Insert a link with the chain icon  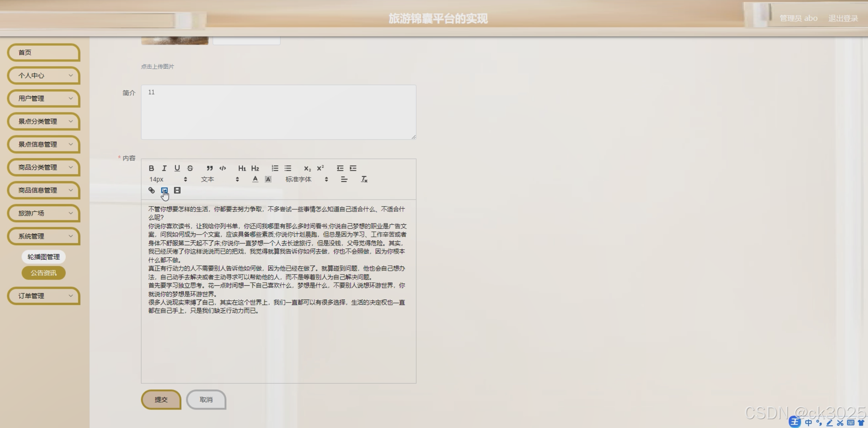pyautogui.click(x=151, y=190)
